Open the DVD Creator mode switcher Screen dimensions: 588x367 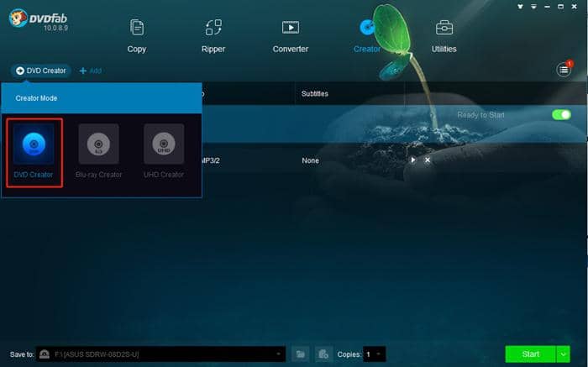pyautogui.click(x=41, y=71)
